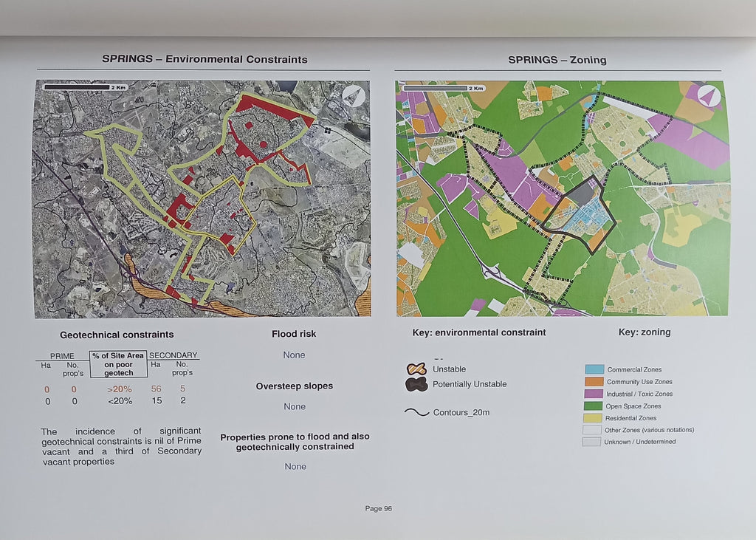Click the SPRINGS – Environmental Constraints heading
The image size is (756, 540).
pyautogui.click(x=205, y=59)
